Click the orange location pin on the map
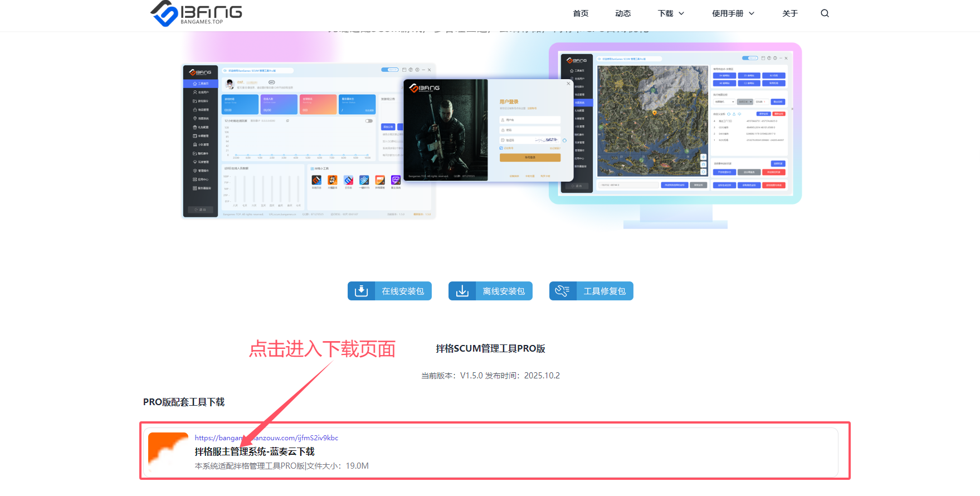This screenshot has height=496, width=980. click(654, 113)
